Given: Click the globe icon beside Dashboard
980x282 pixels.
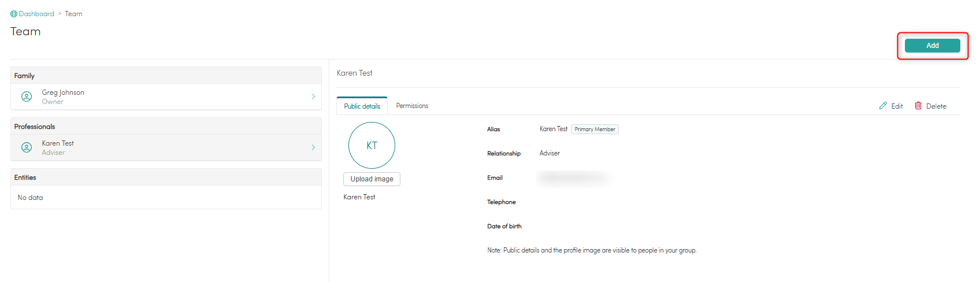Looking at the screenshot, I should click(x=14, y=14).
